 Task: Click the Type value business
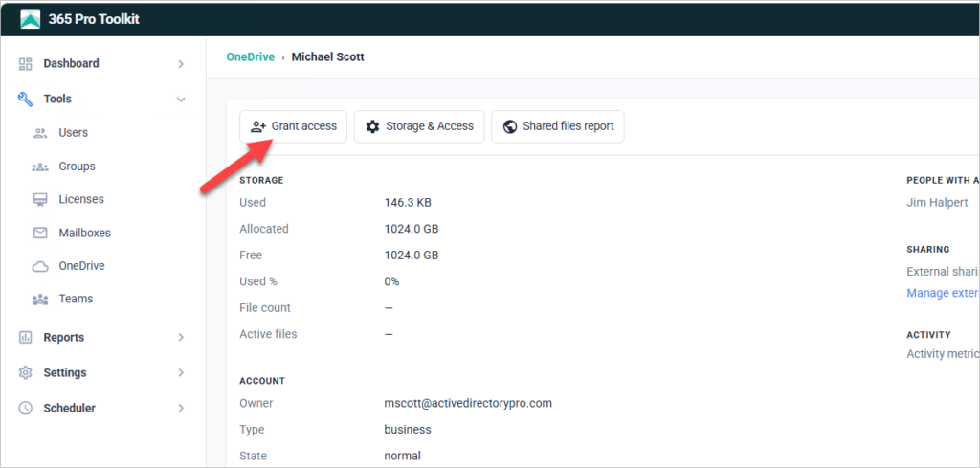coord(408,430)
